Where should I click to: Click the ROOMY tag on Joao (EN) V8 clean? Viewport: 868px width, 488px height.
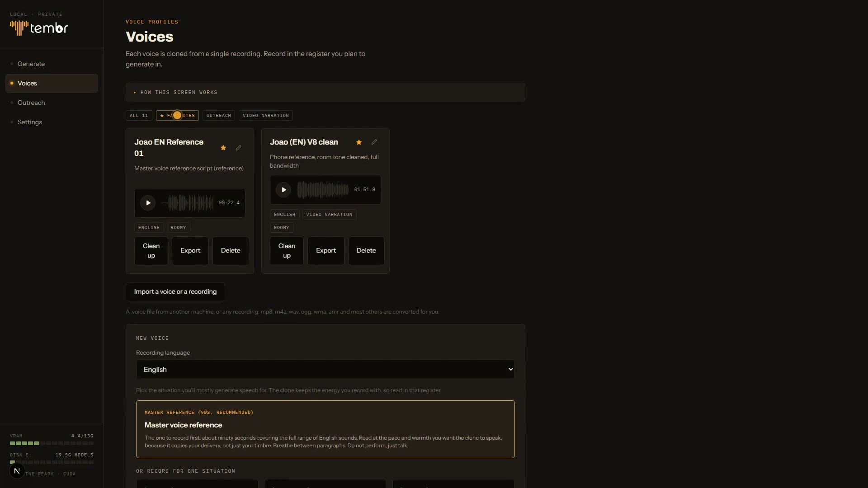point(281,228)
